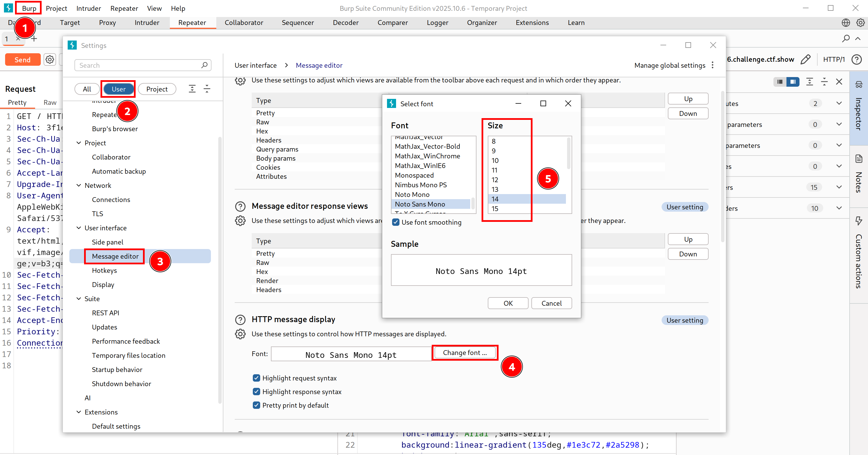Click the globe icon in top toolbar
This screenshot has width=868, height=455.
(x=846, y=23)
